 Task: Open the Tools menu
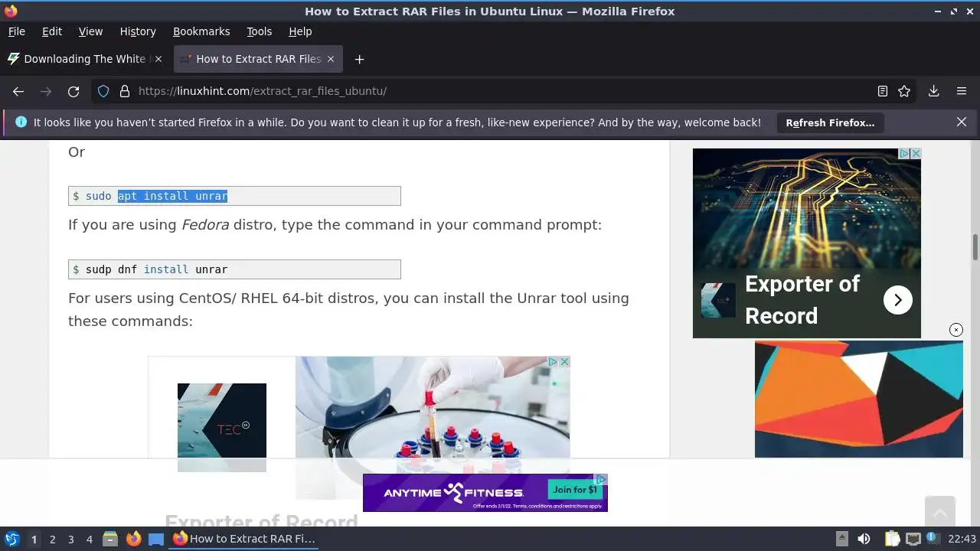tap(259, 31)
